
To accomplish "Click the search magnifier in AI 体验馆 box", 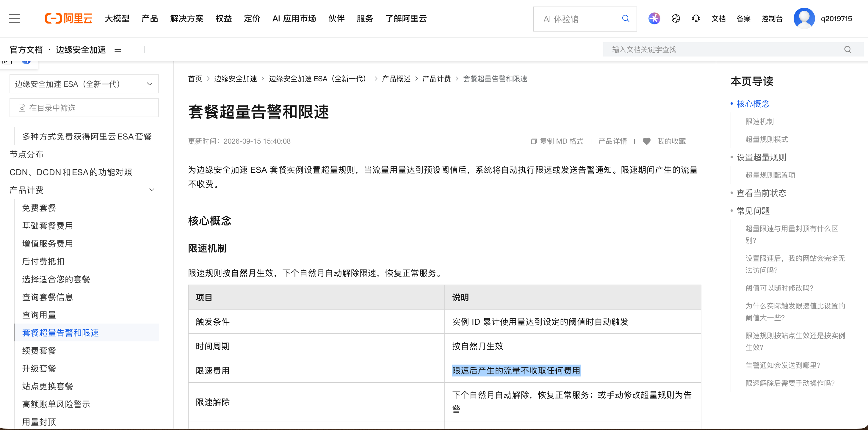I will point(625,18).
